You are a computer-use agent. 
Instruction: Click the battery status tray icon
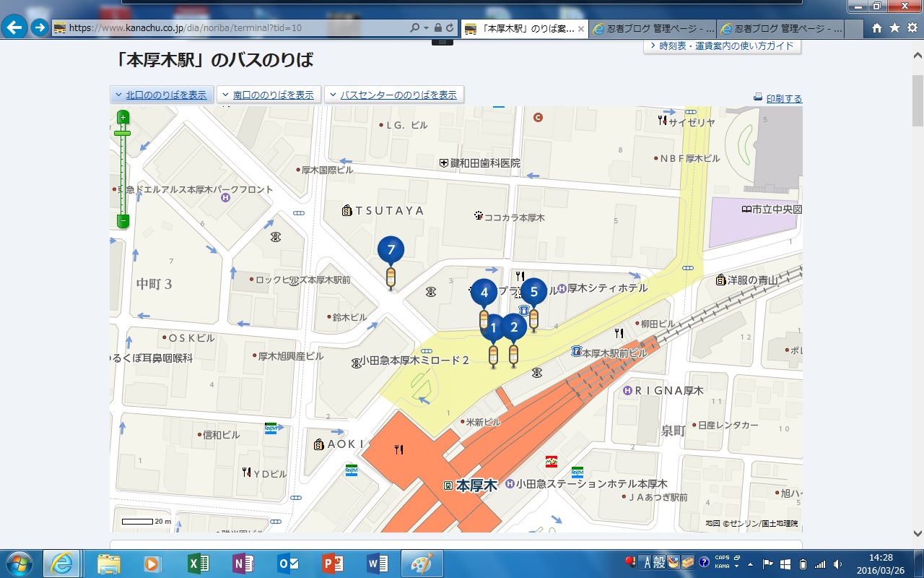pyautogui.click(x=803, y=564)
